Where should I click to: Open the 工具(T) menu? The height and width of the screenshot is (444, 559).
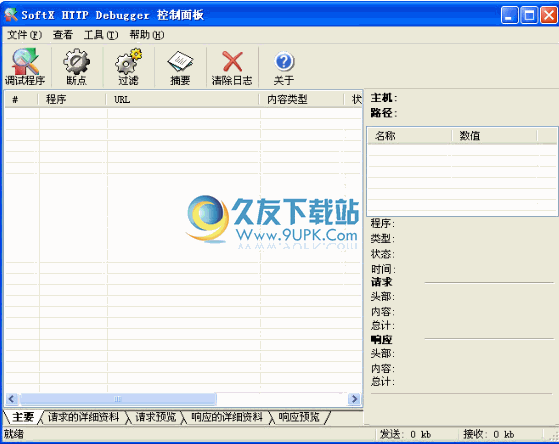click(101, 35)
